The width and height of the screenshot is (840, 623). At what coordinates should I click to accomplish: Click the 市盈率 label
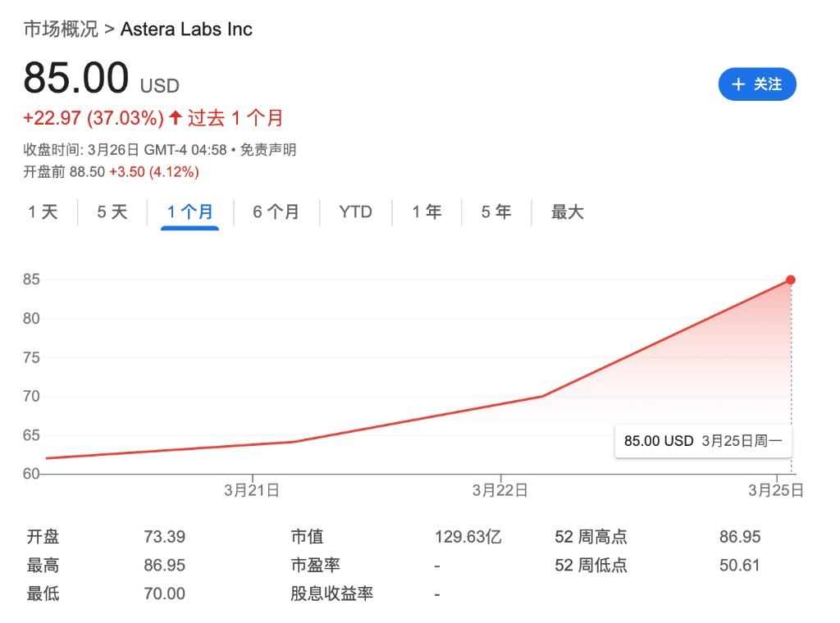pos(316,565)
